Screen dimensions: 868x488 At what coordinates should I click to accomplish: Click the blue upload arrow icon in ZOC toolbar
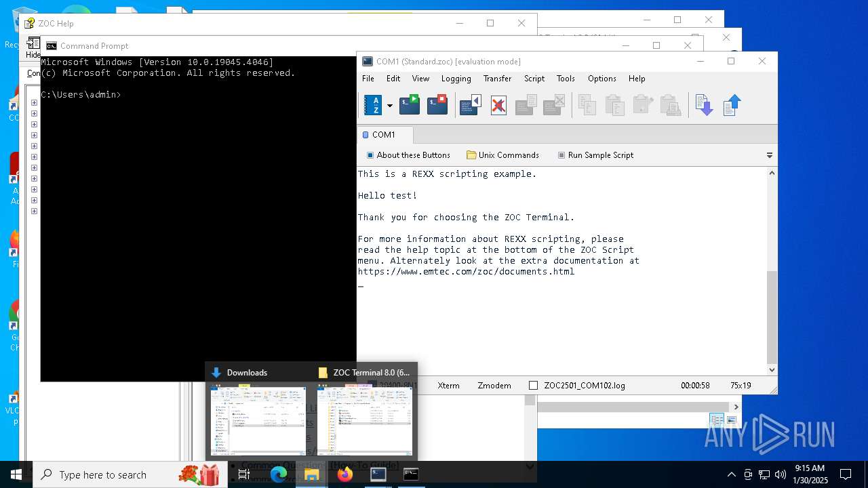point(732,105)
